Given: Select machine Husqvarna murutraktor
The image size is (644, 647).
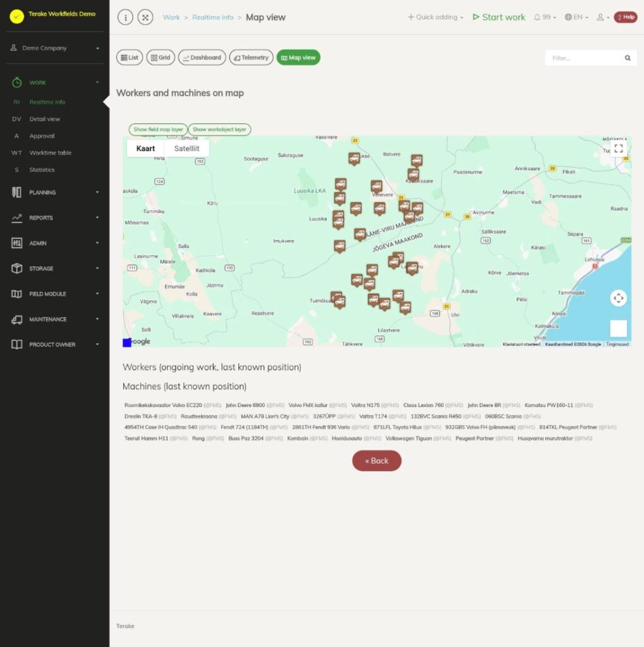Looking at the screenshot, I should [545, 438].
